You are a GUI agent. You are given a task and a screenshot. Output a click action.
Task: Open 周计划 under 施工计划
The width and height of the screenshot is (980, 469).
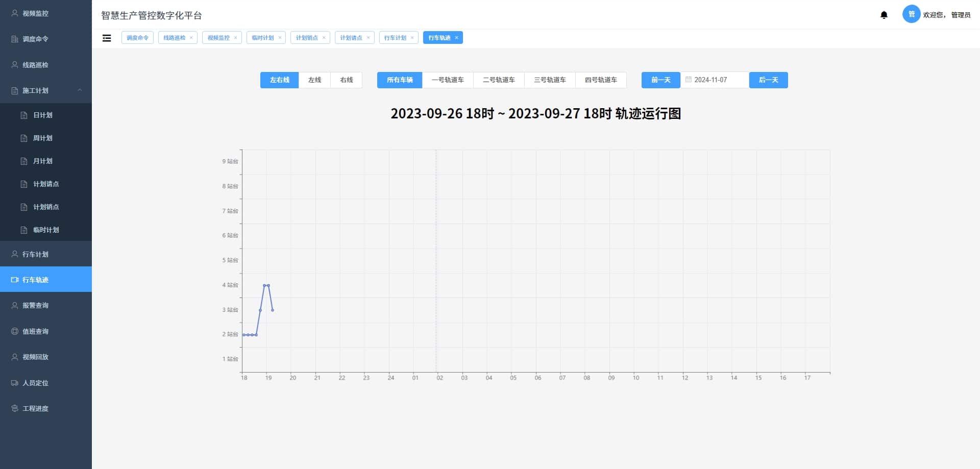point(46,138)
